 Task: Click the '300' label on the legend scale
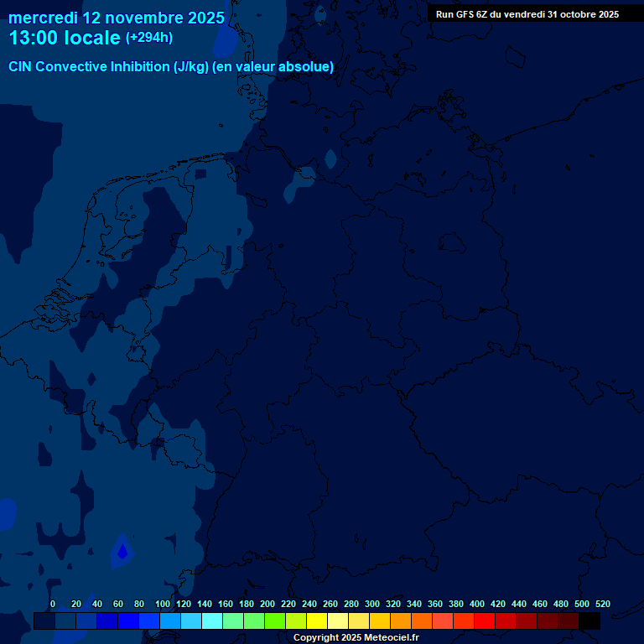(x=372, y=604)
